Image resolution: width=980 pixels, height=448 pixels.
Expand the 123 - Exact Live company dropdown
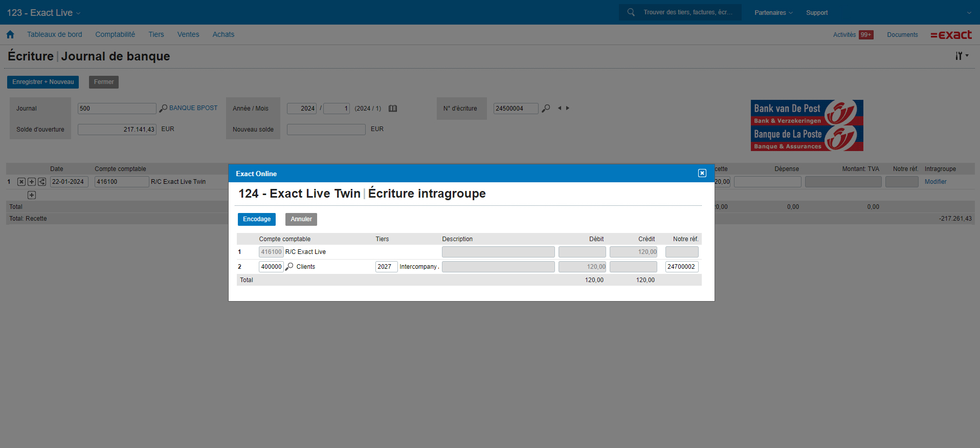click(43, 12)
